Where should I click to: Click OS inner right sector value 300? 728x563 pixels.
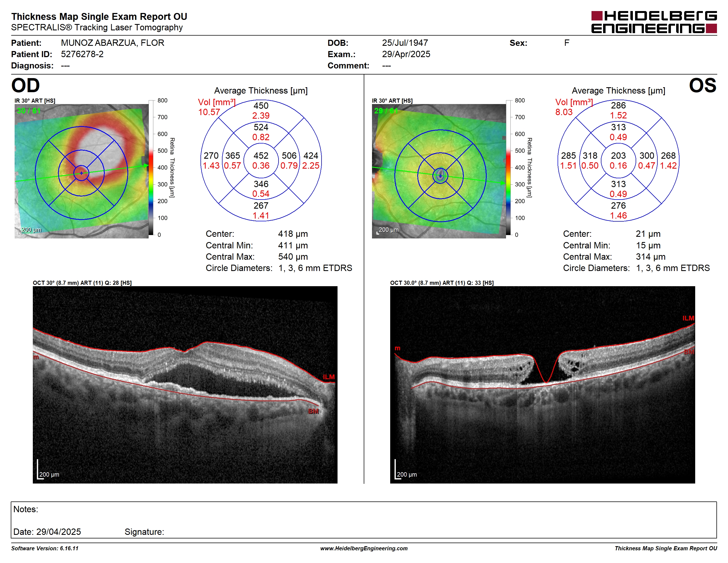(x=647, y=156)
